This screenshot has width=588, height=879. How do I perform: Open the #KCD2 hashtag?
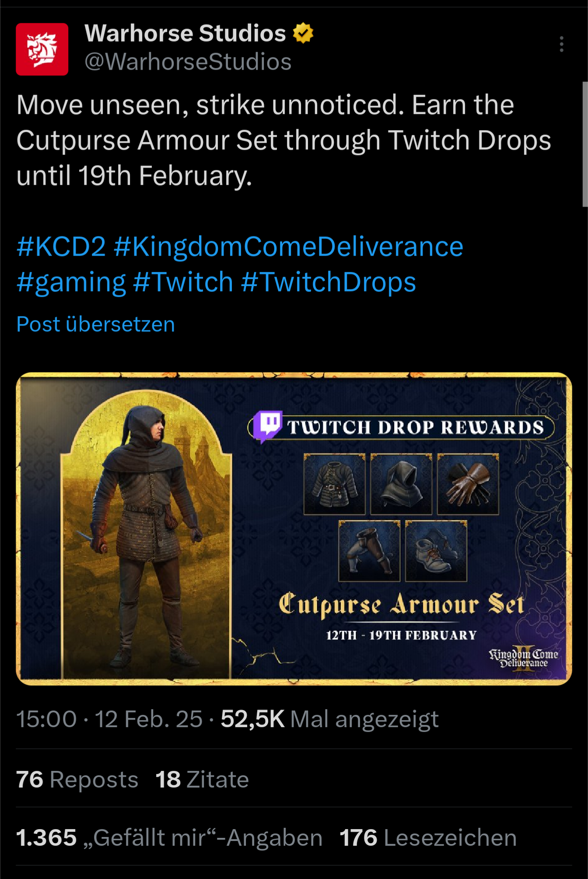(61, 246)
